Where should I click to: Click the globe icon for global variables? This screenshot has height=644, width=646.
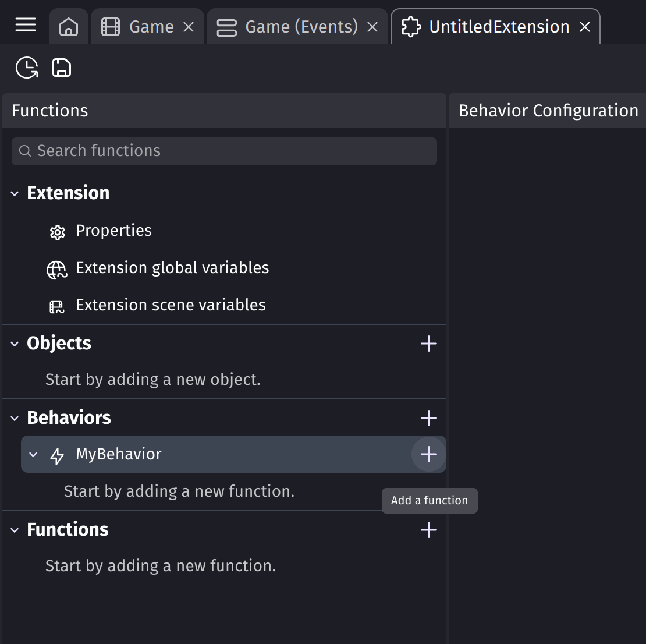[x=57, y=270]
